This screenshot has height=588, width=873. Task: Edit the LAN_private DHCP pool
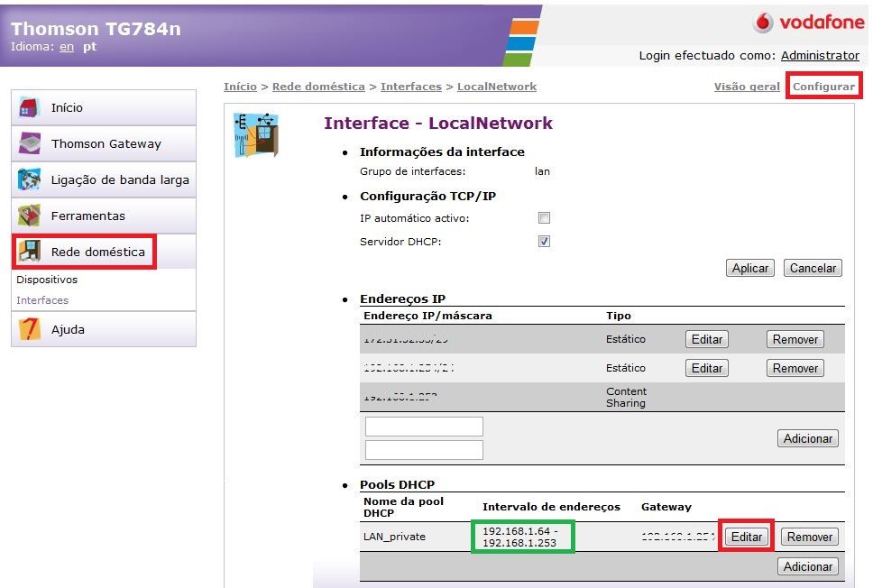click(x=747, y=537)
